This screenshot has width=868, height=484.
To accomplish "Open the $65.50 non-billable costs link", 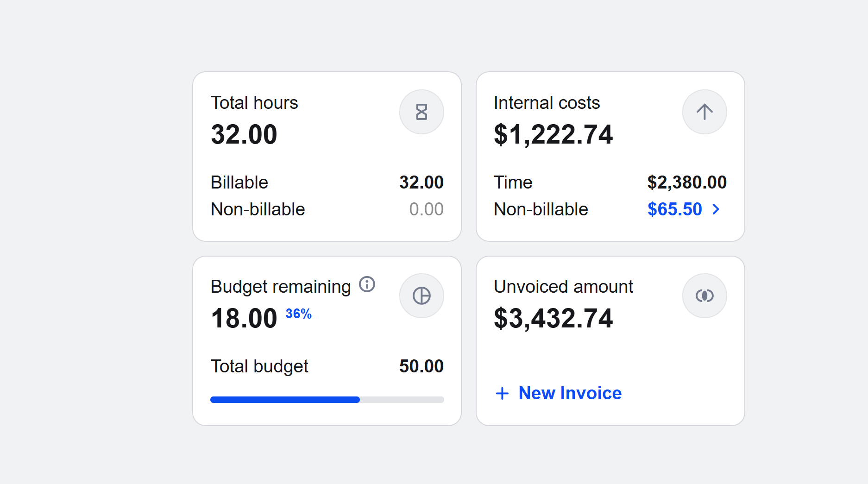I will 674,209.
